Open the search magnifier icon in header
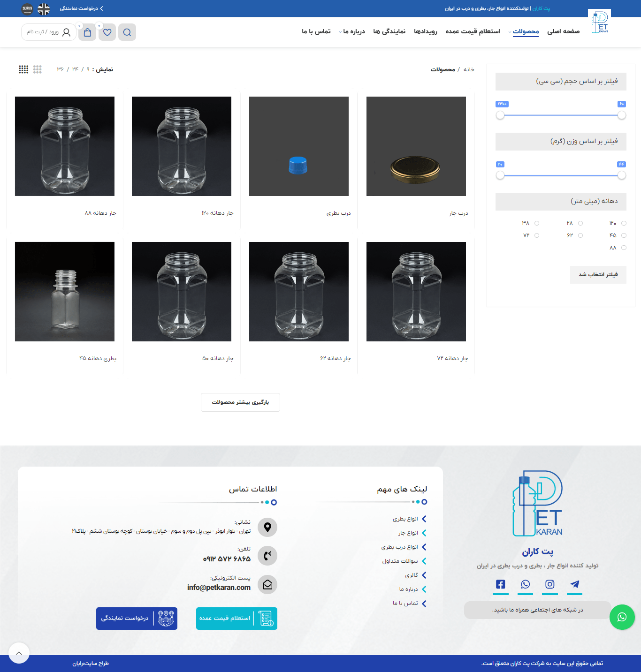 [127, 32]
